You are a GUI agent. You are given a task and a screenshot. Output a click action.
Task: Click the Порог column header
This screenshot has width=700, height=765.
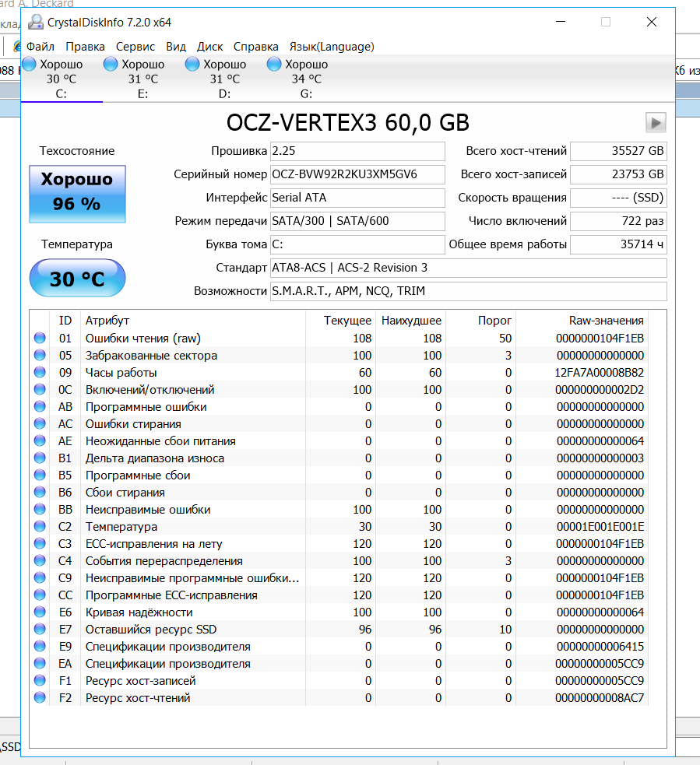[x=481, y=321]
